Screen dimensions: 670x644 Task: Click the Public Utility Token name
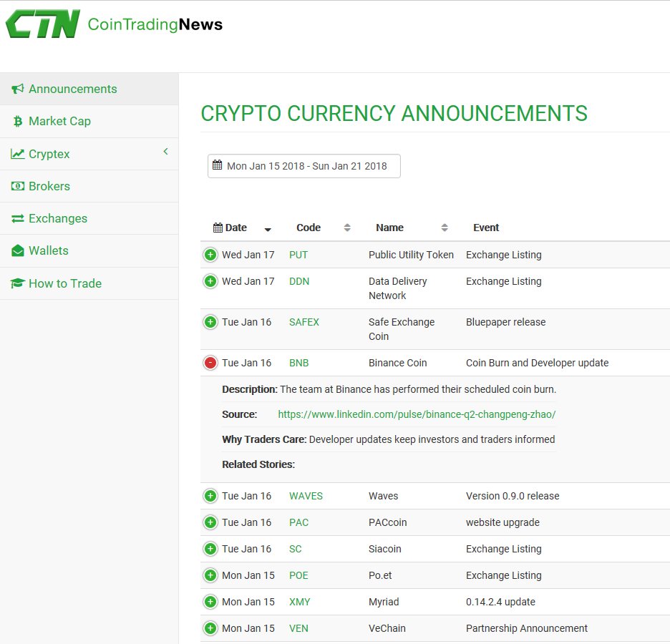click(x=411, y=255)
